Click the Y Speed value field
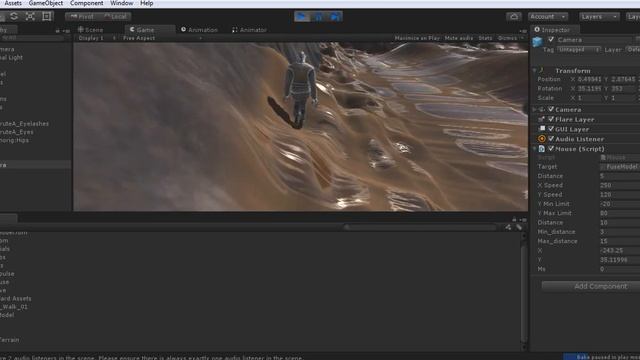This screenshot has height=360, width=640. [x=620, y=195]
